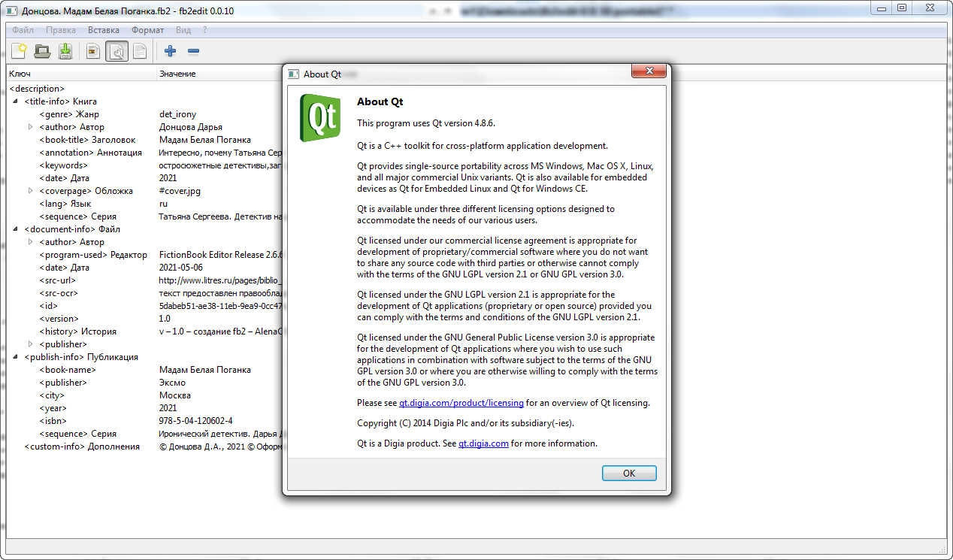Open the Формат menu
This screenshot has height=560, width=953.
point(147,30)
